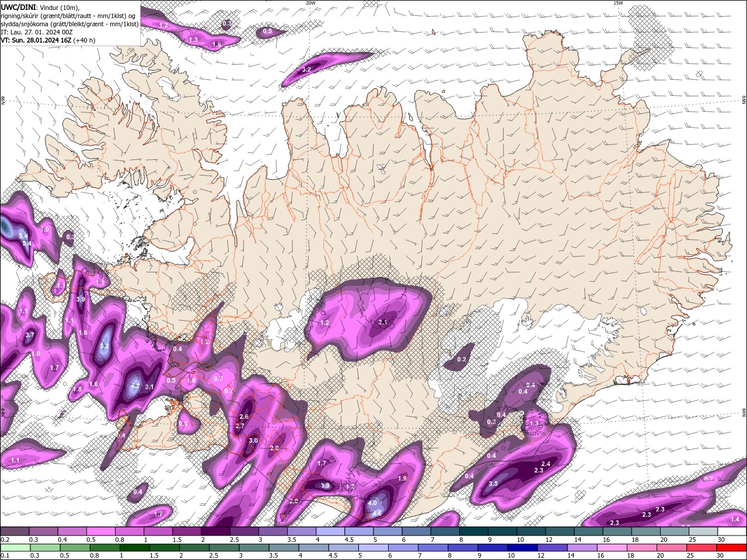The height and width of the screenshot is (560, 747).
Task: Click the 0.1 label in the lower legend
Action: click(x=4, y=555)
